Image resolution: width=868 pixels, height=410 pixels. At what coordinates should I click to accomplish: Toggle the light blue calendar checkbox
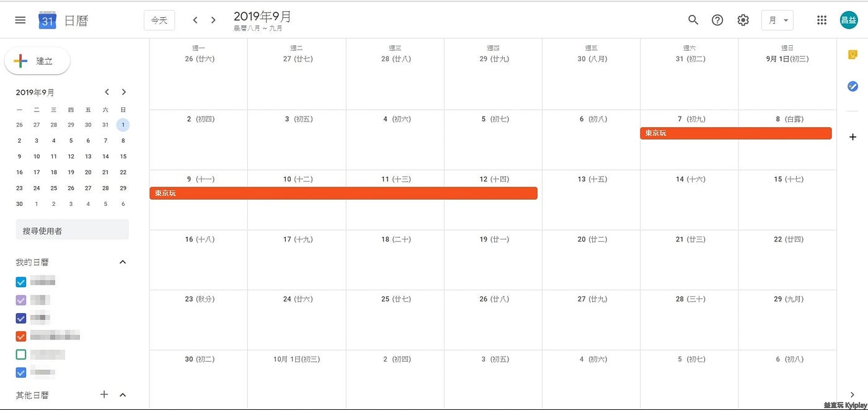pyautogui.click(x=21, y=282)
